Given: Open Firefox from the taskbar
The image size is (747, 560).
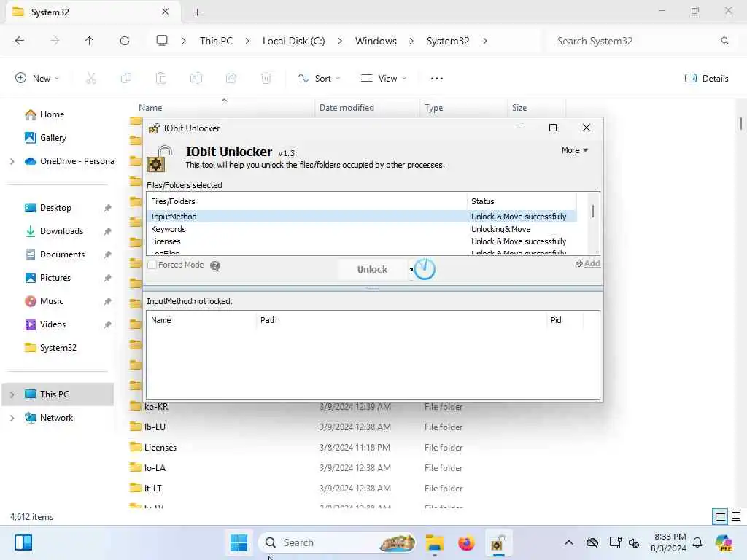Looking at the screenshot, I should pos(466,542).
